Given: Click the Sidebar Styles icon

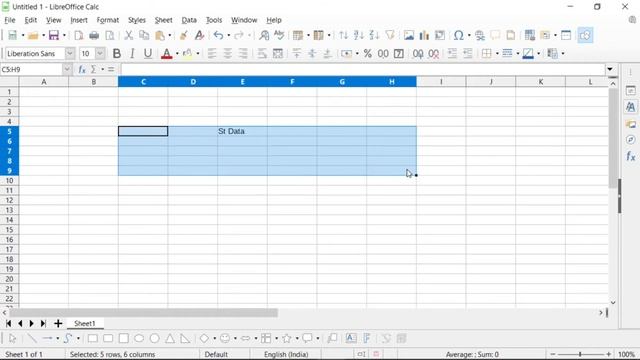Looking at the screenshot, I should click(631, 107).
